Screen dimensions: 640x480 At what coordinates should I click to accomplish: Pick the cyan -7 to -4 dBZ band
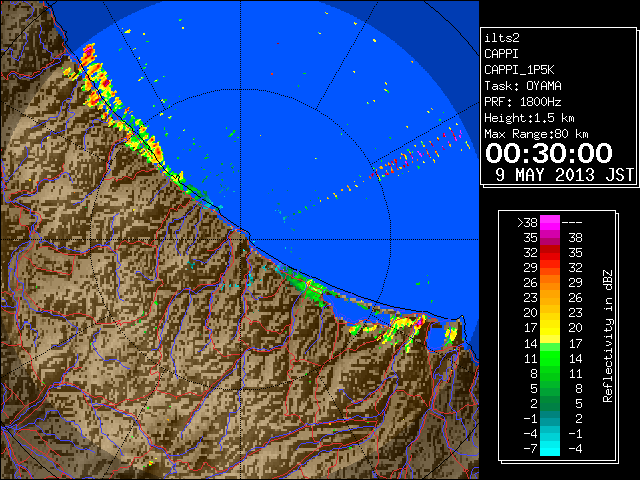(x=550, y=448)
